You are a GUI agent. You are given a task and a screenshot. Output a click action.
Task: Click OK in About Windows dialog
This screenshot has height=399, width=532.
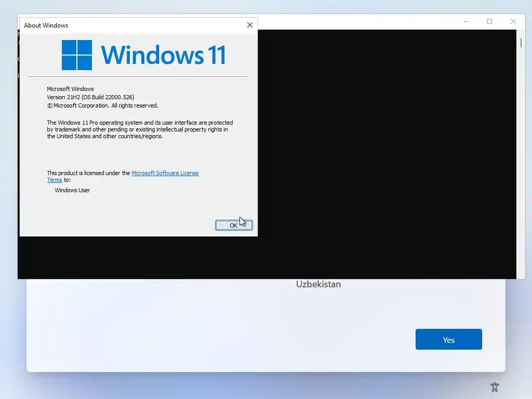pyautogui.click(x=234, y=225)
